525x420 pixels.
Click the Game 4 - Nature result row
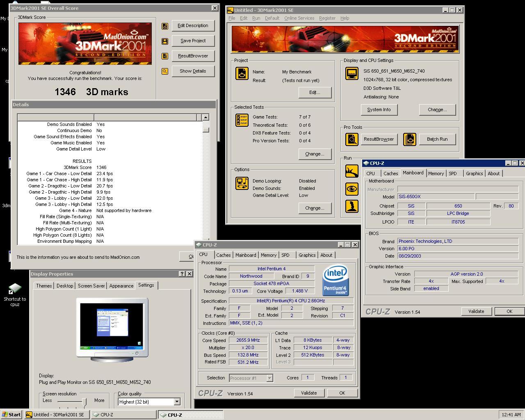[x=110, y=210]
